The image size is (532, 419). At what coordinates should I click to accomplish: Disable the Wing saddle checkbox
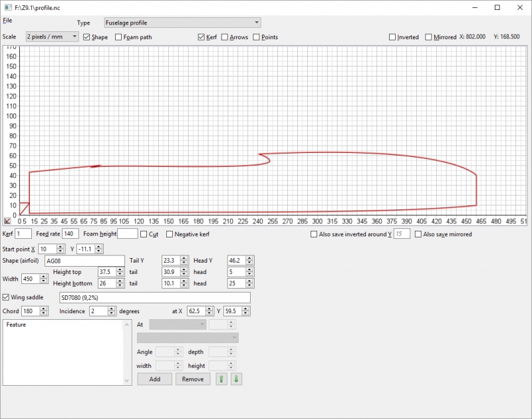7,297
